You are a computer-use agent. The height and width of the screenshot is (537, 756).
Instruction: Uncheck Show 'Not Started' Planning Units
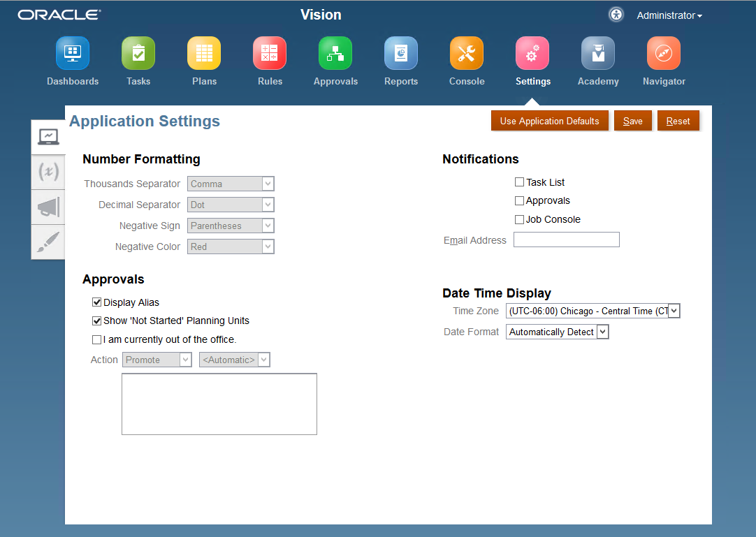click(96, 321)
